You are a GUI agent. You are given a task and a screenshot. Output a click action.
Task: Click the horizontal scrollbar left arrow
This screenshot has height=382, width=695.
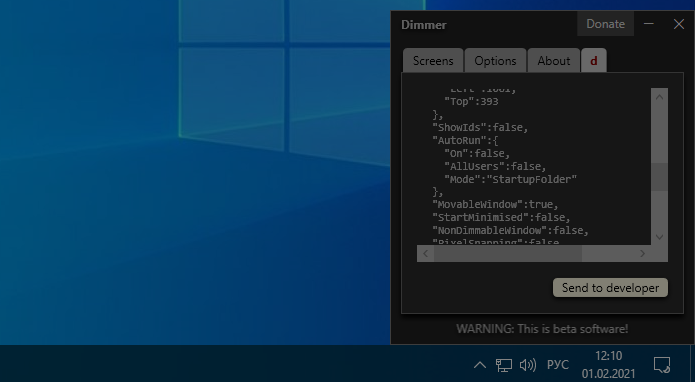[426, 253]
